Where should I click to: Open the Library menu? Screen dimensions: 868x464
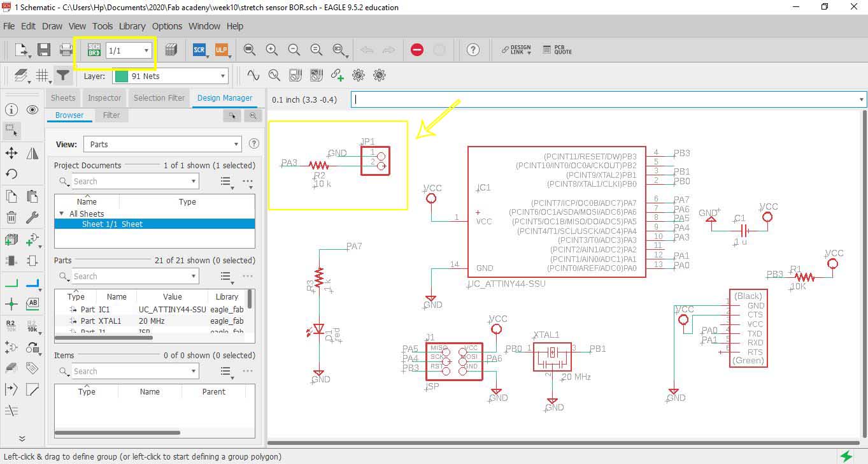pos(132,26)
